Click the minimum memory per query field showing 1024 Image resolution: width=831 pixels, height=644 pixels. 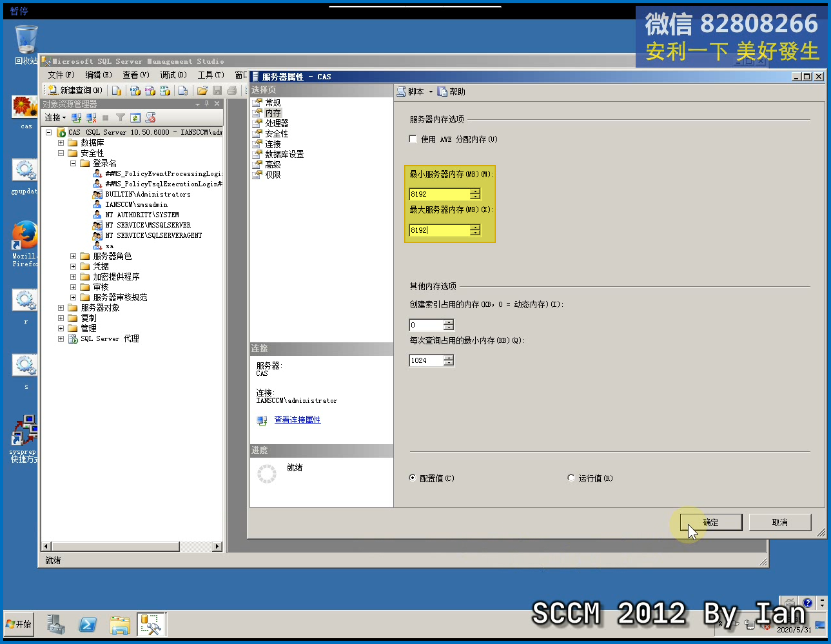click(426, 360)
